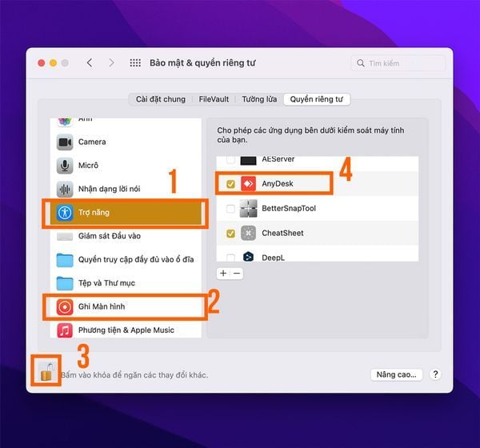The image size is (480, 448).
Task: Select Quyền truy cập đầy đủ vào ổ đĩa
Action: click(136, 260)
